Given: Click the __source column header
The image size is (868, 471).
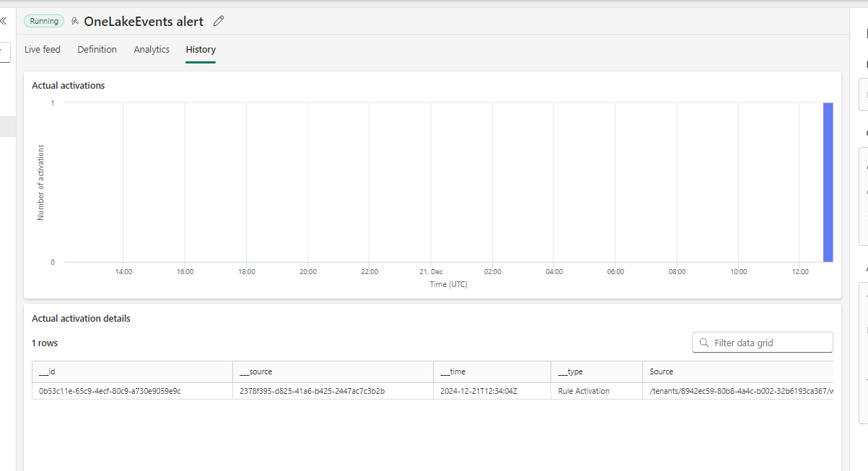Looking at the screenshot, I should 333,371.
